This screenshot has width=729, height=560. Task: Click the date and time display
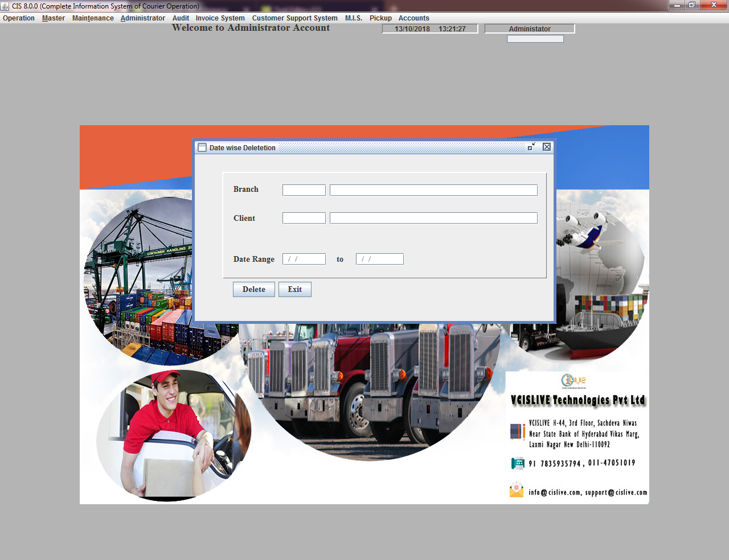(x=430, y=28)
